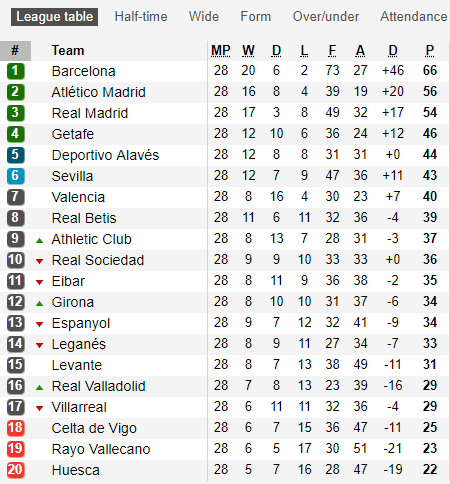Viewport: 450px width, 484px height.
Task: Click the light blue position 6 badge
Action: pyautogui.click(x=15, y=176)
